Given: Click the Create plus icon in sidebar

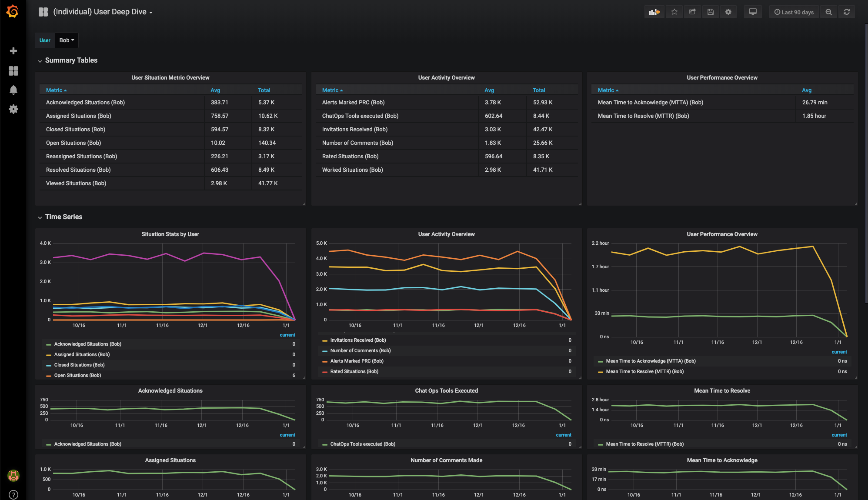Looking at the screenshot, I should [13, 51].
